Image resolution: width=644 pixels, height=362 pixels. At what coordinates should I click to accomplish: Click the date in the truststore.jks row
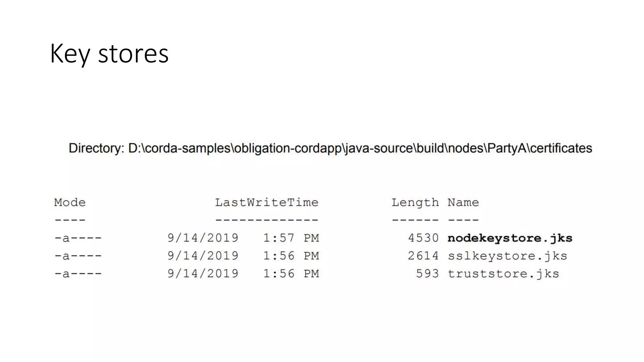tap(203, 274)
